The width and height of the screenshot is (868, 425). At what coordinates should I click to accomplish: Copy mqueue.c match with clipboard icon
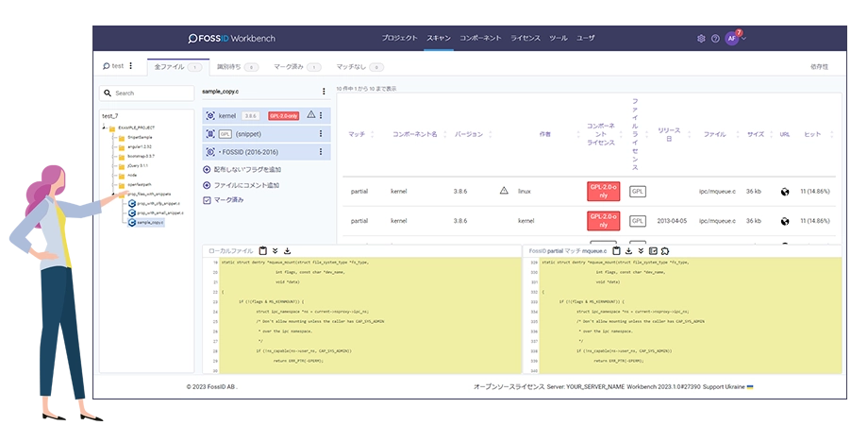616,250
